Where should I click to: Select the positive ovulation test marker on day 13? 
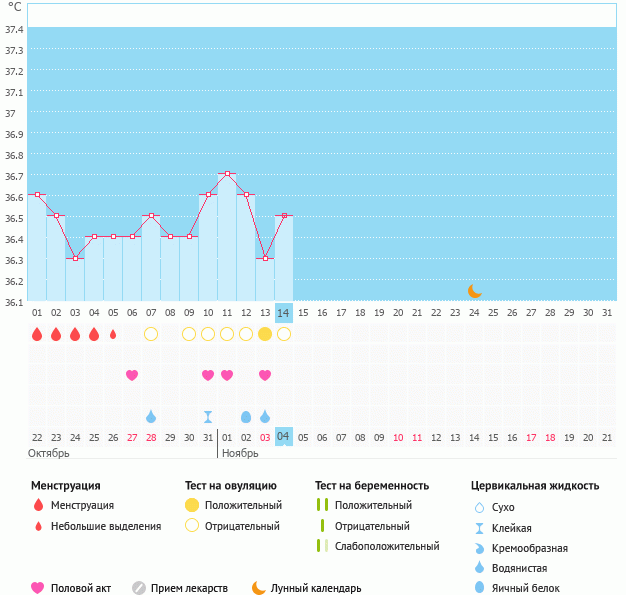(x=265, y=334)
